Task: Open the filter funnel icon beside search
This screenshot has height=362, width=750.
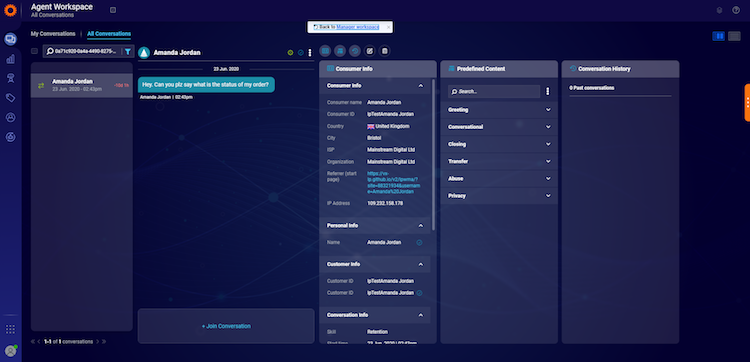Action: click(x=128, y=51)
